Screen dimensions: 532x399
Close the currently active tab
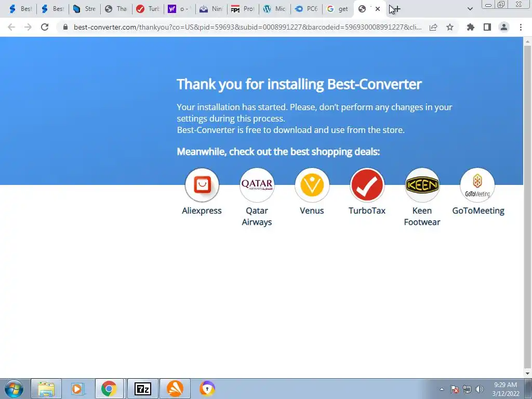coord(378,9)
